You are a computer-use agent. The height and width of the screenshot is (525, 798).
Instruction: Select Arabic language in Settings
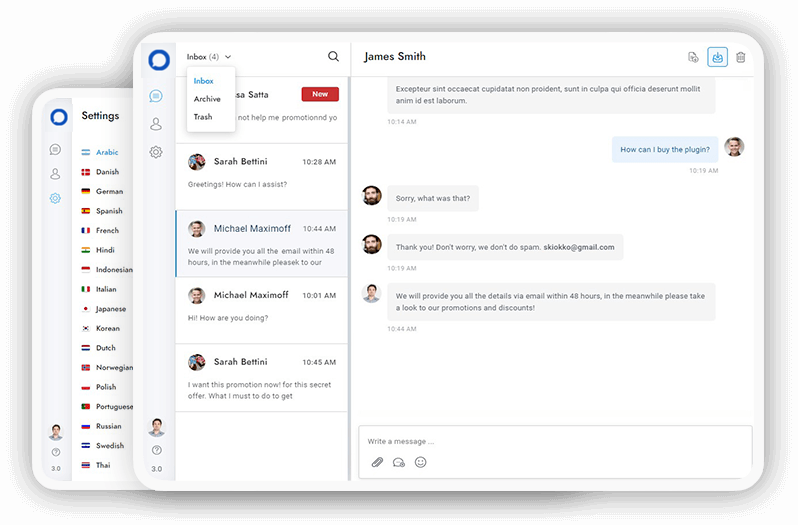tap(100, 152)
